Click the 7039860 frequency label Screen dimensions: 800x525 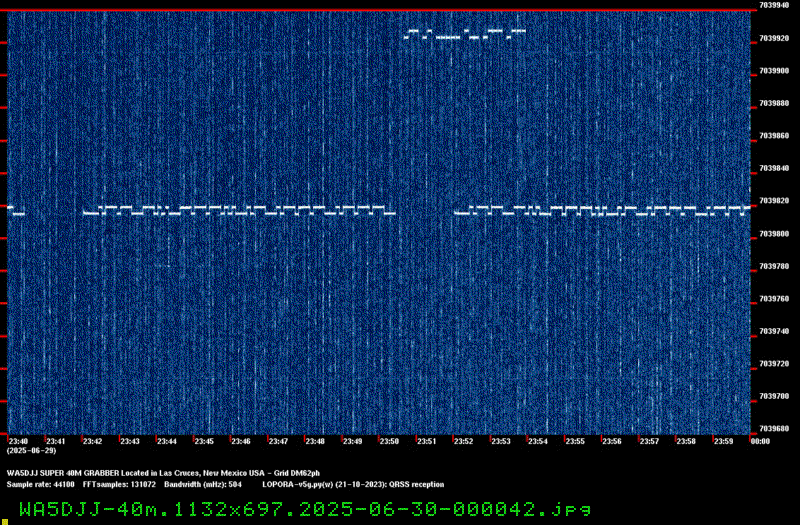tap(774, 136)
